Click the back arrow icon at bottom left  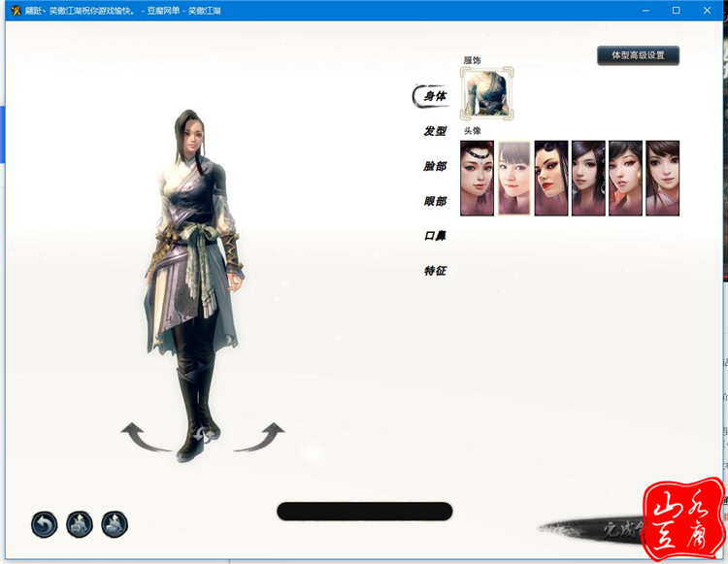[45, 524]
